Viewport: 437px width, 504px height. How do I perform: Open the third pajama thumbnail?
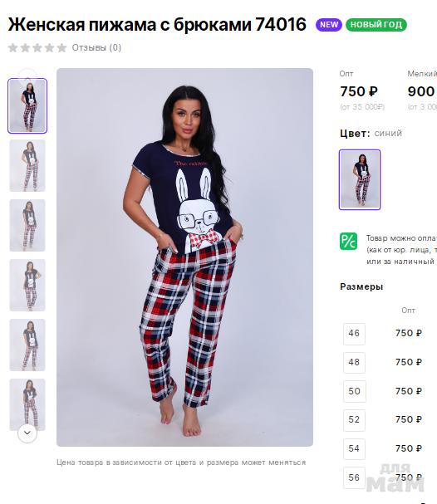(27, 225)
